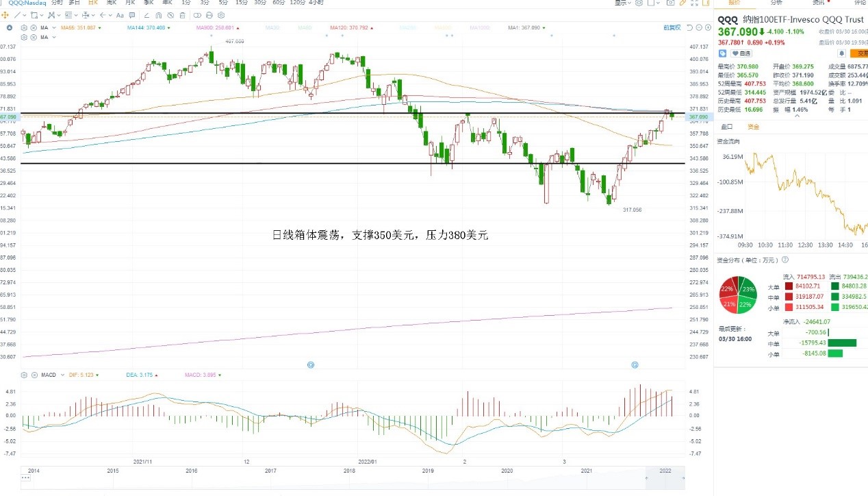Click QQQ:Nasdaq symbol label

(x=27, y=3)
